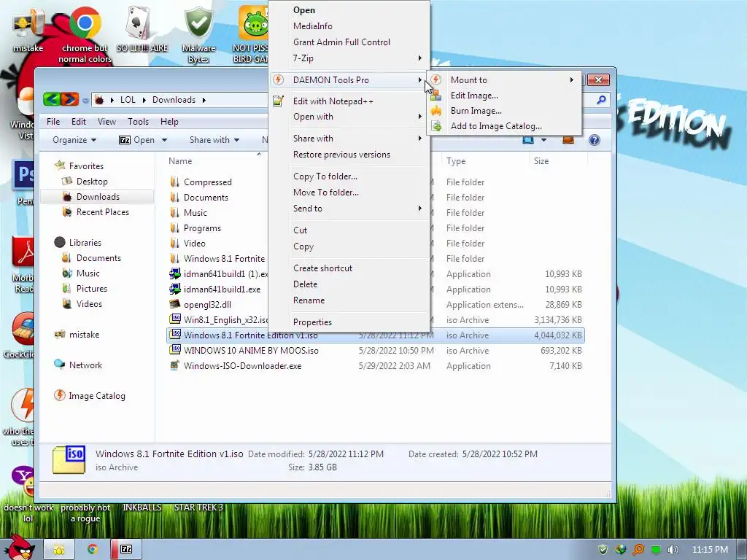Expand the Open button dropdown arrow
This screenshot has height=560, width=747.
pos(164,140)
